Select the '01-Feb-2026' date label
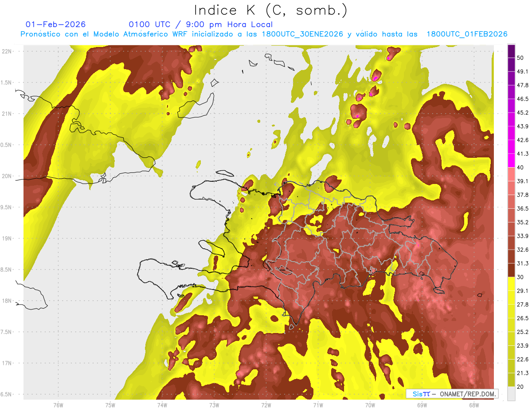The image size is (532, 411). (x=55, y=24)
